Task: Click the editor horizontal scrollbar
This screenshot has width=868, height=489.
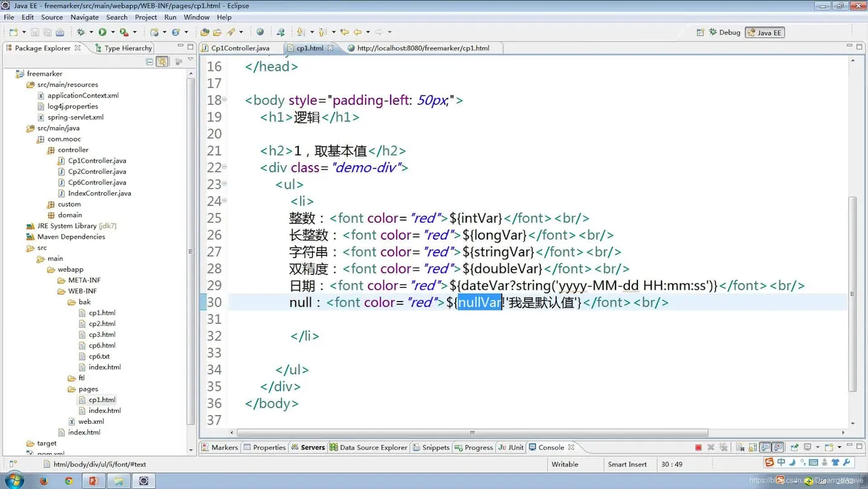Action: (472, 433)
